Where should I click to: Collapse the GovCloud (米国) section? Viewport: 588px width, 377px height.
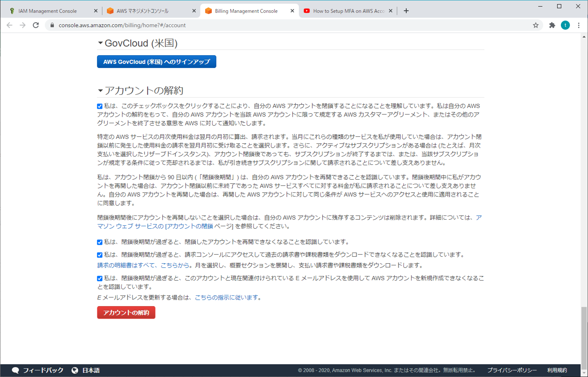coord(100,43)
